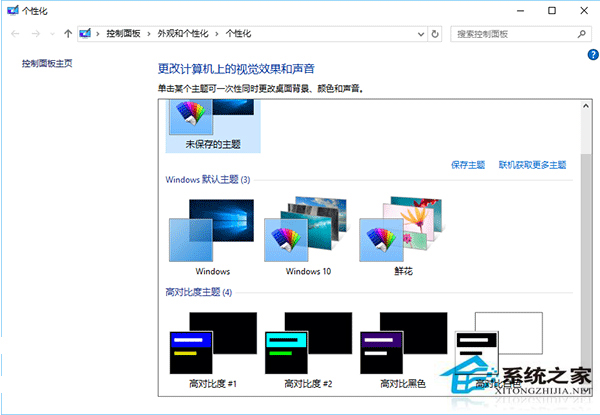Select the Windows theme

(x=212, y=237)
